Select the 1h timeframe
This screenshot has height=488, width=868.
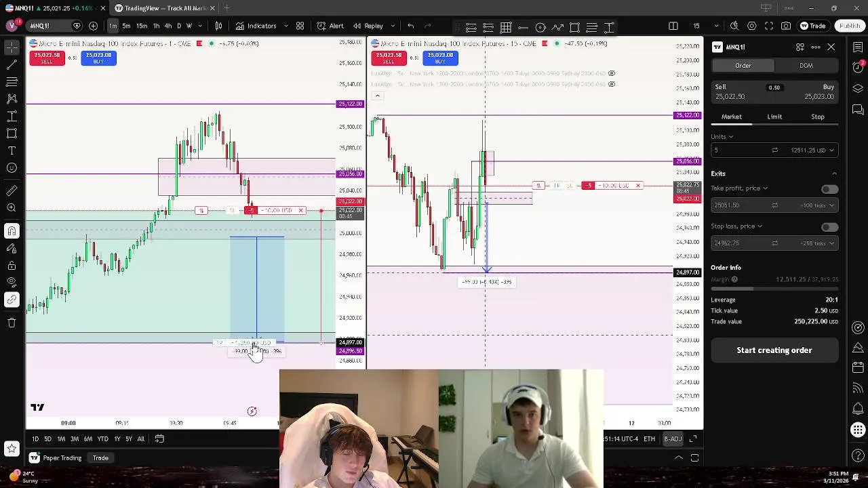pos(156,26)
